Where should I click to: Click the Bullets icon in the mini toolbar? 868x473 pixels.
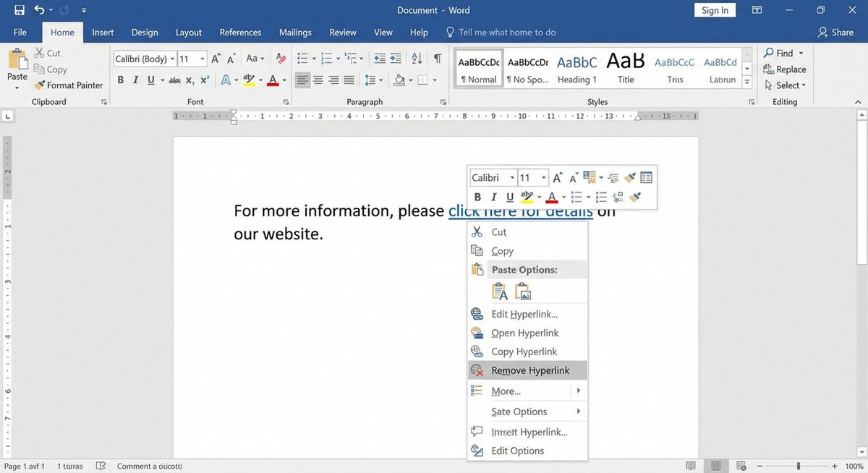click(575, 197)
